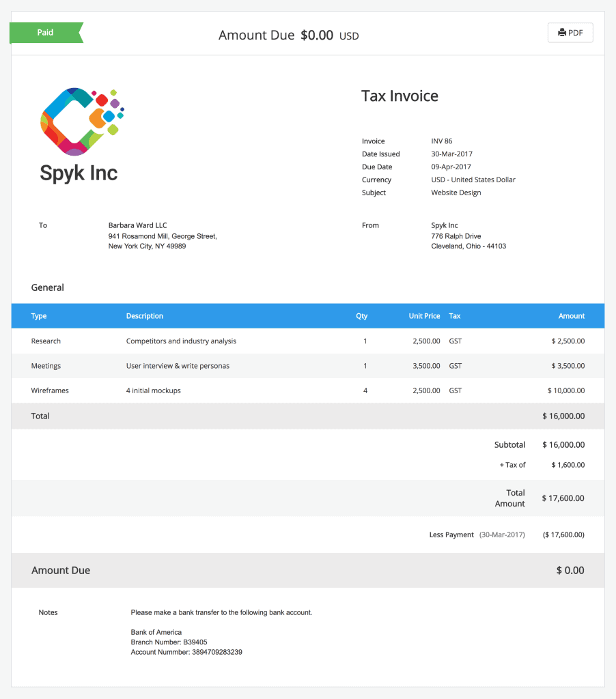This screenshot has height=699, width=616.
Task: Click the Qty column header
Action: pos(361,316)
